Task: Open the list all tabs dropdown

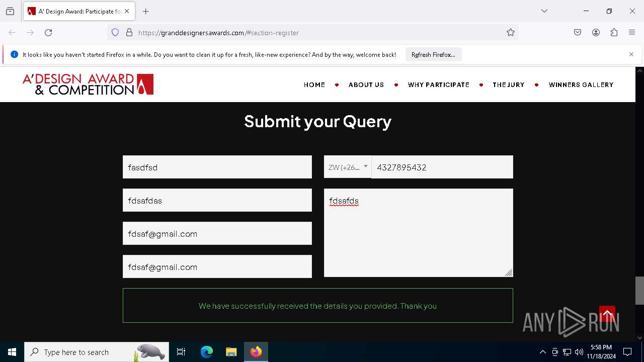Action: 544,11
